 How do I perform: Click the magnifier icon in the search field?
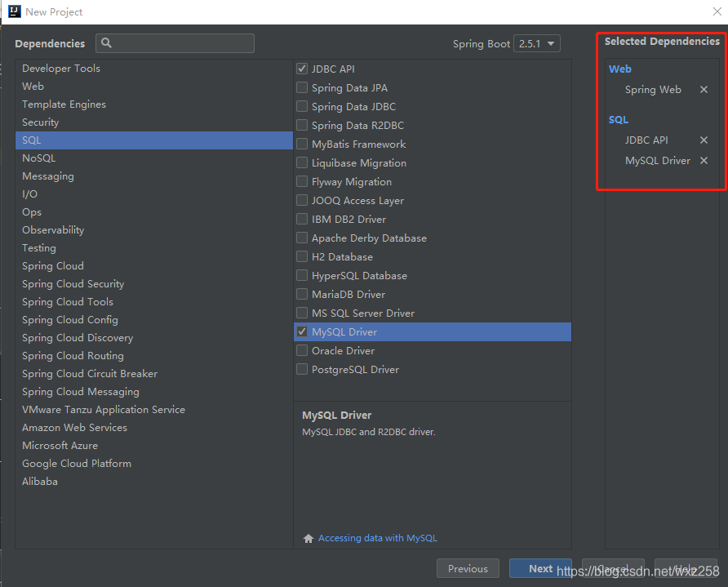pos(106,42)
